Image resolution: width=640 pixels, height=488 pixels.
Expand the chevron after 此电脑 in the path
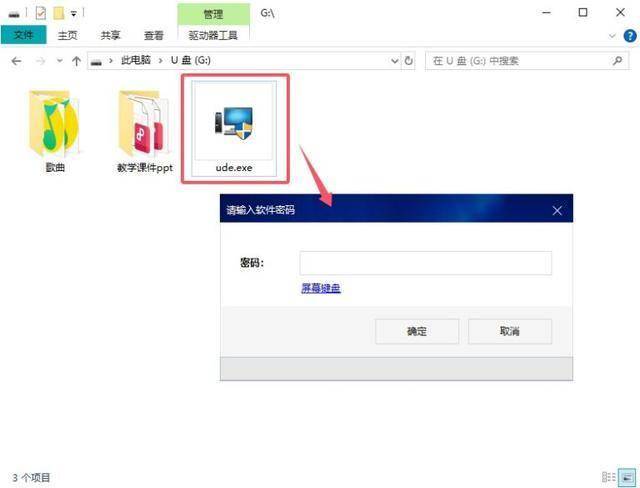[160, 61]
